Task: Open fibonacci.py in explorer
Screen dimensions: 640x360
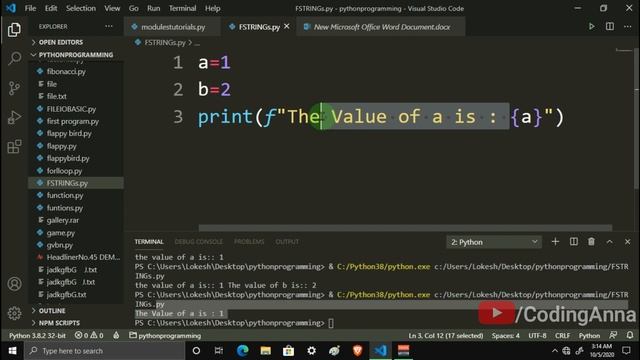Action: (x=66, y=71)
